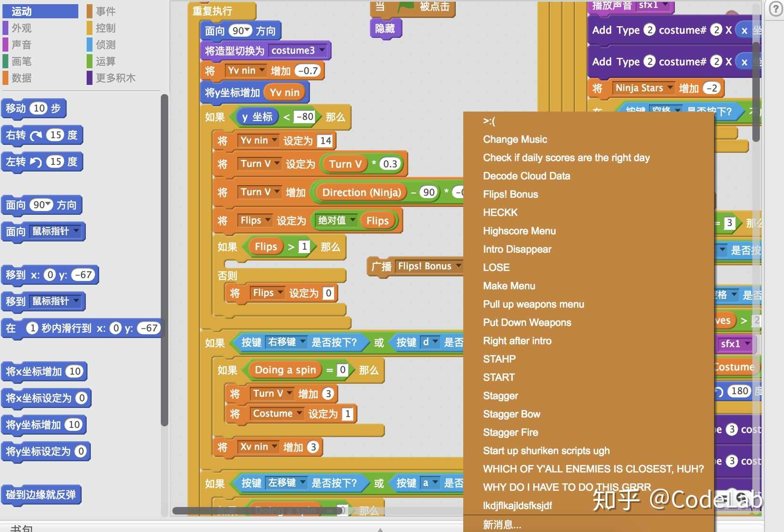The width and height of the screenshot is (784, 532).
Task: Click the help question mark icon
Action: [x=775, y=8]
